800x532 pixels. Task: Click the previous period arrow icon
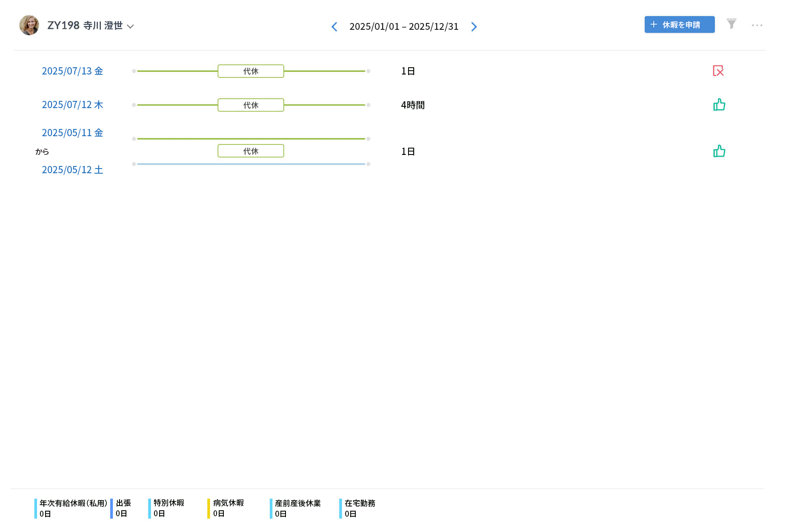334,26
